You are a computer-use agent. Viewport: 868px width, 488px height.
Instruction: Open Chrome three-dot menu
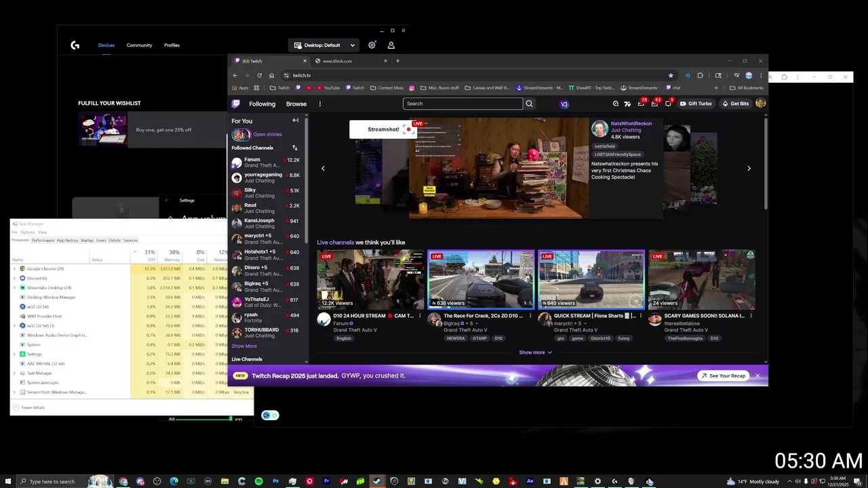coord(761,75)
